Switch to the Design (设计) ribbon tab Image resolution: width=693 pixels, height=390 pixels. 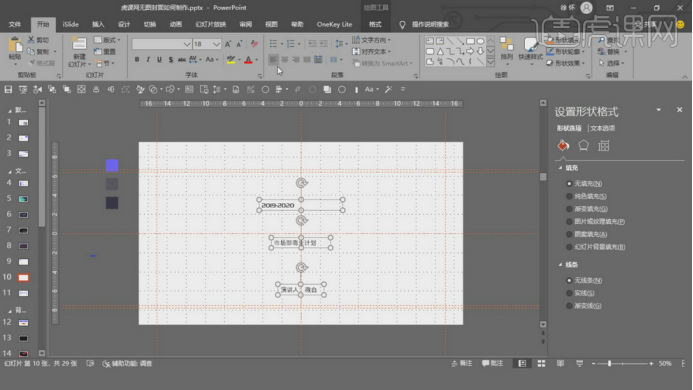pos(124,24)
